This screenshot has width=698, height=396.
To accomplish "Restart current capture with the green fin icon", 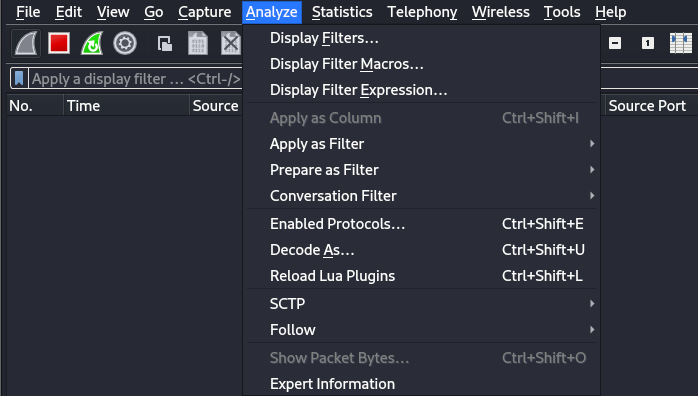I will (92, 44).
